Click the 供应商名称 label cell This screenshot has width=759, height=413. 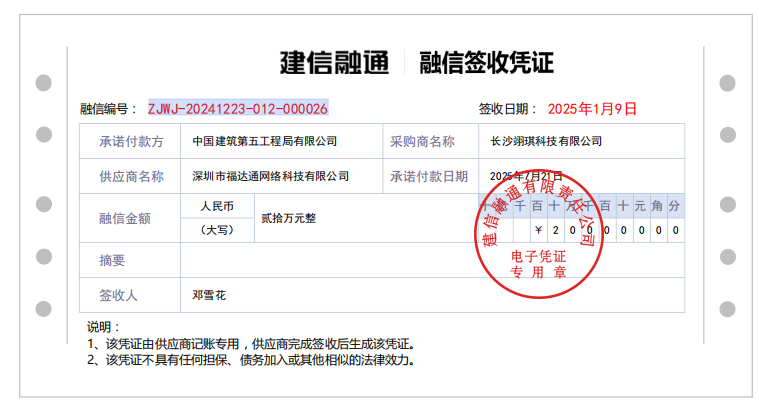[x=130, y=176]
